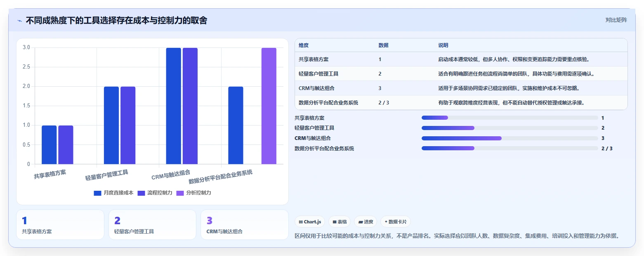Click the 轻量客户管理工具 progress bar
The image size is (644, 256).
[x=510, y=128]
